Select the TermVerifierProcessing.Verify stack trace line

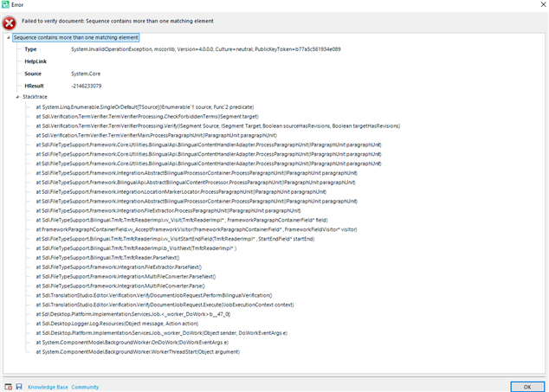[x=217, y=126]
